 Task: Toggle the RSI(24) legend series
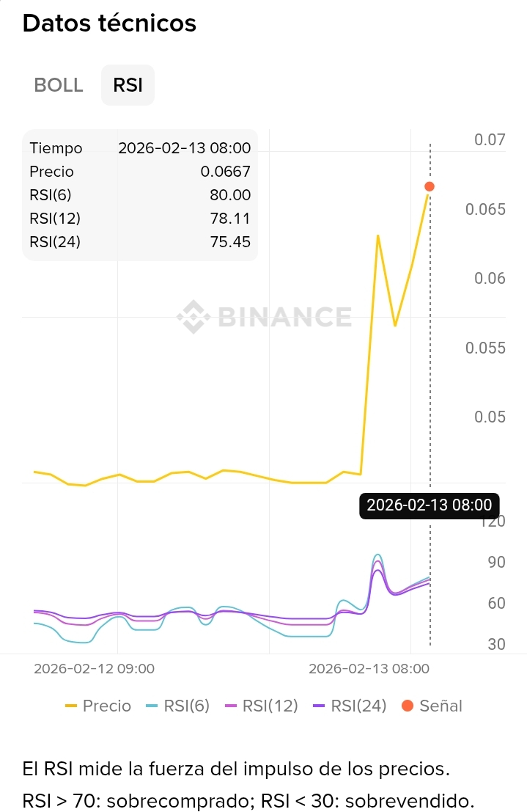click(349, 706)
